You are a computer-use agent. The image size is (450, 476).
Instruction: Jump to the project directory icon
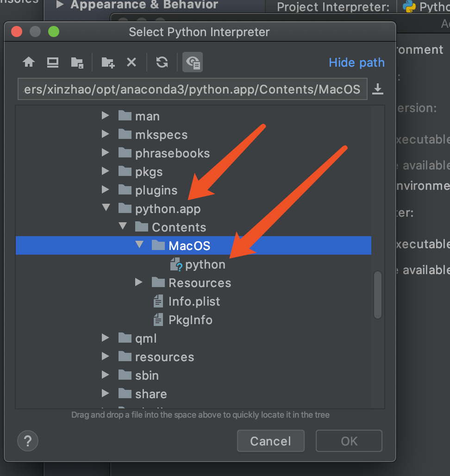coord(77,63)
